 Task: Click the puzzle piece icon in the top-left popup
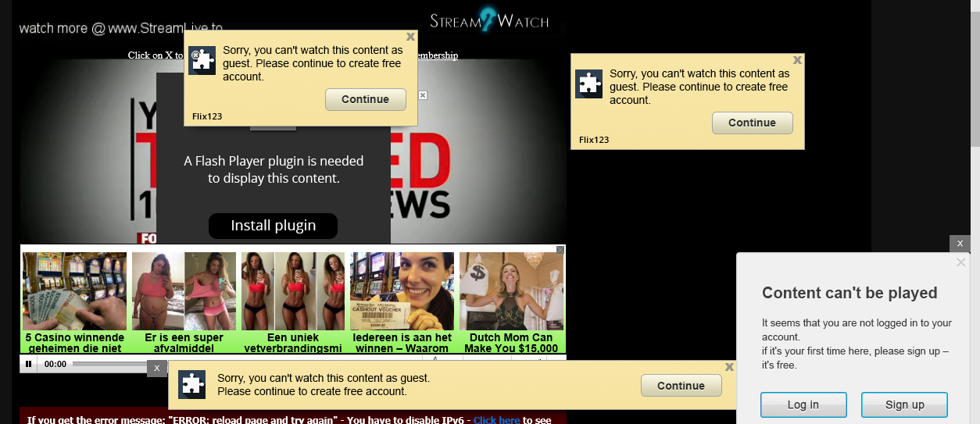point(202,60)
